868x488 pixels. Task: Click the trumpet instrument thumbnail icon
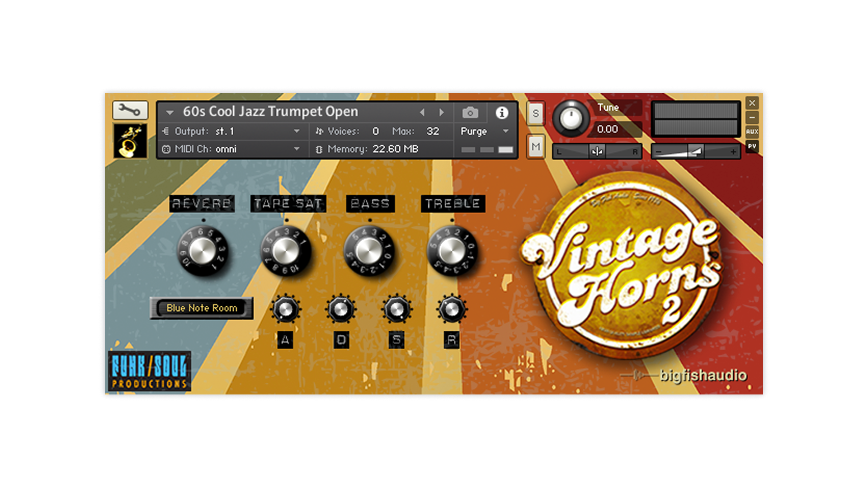pyautogui.click(x=130, y=141)
